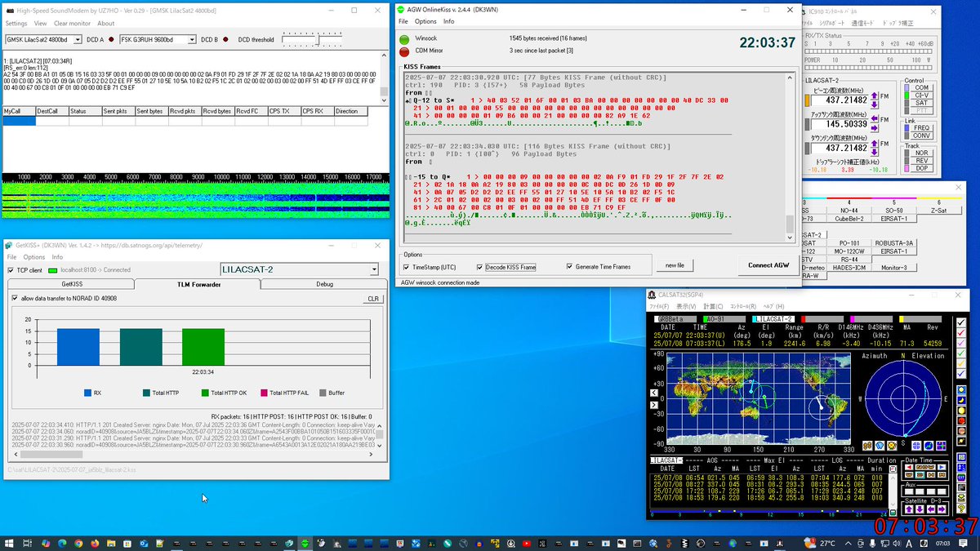Switch to the Debug tab in GetKISS+

pyautogui.click(x=324, y=284)
